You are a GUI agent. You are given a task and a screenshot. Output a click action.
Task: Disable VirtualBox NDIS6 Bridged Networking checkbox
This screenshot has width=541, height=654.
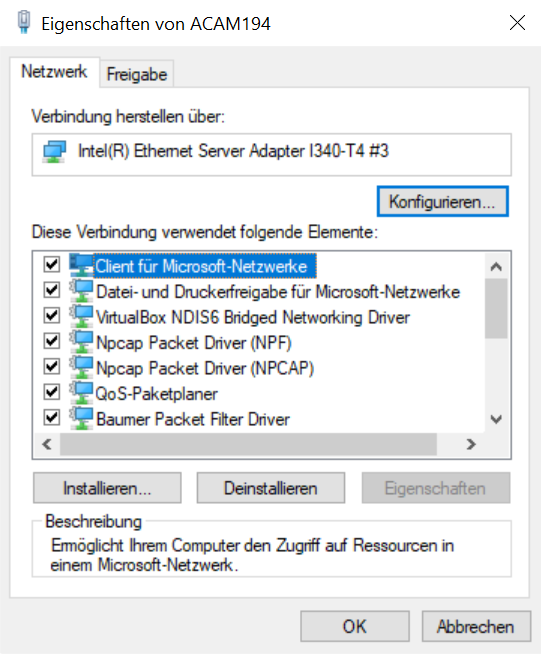tap(52, 315)
